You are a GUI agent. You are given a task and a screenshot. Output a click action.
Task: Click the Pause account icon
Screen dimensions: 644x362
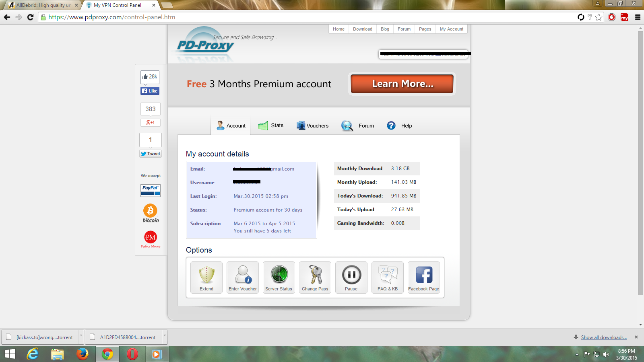351,278
